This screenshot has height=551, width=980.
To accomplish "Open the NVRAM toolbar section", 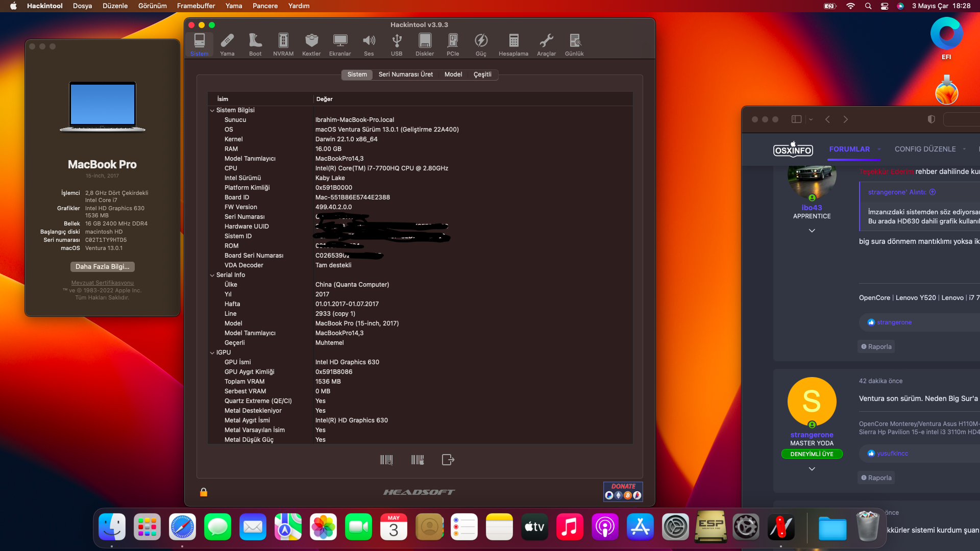I will click(283, 44).
